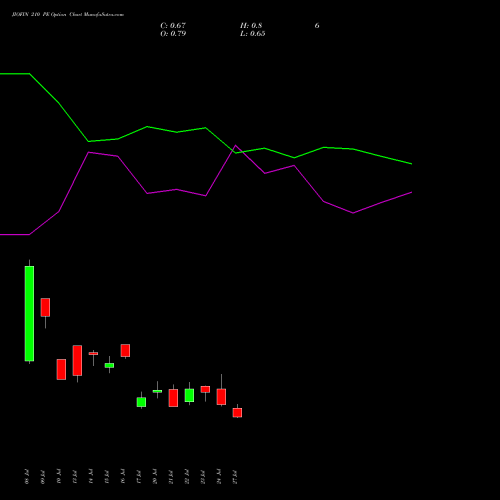500x500 pixels.
Task: Click the 23 Jul date label
Action: pyautogui.click(x=203, y=477)
